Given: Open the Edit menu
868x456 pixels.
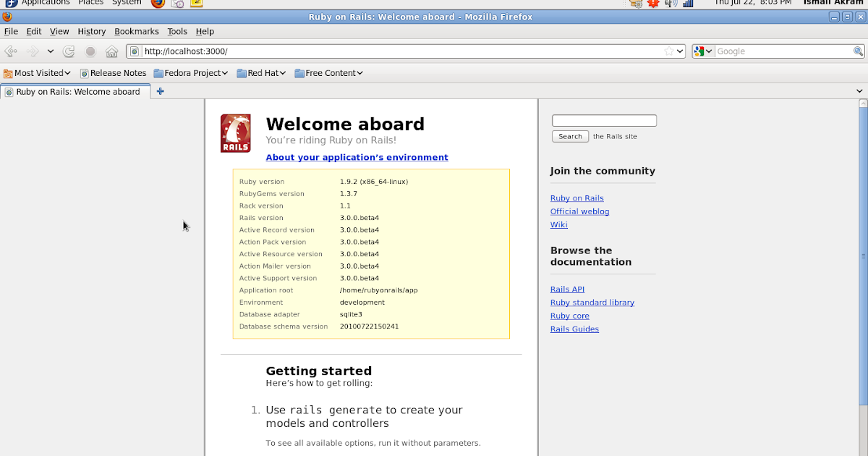Looking at the screenshot, I should (x=34, y=31).
